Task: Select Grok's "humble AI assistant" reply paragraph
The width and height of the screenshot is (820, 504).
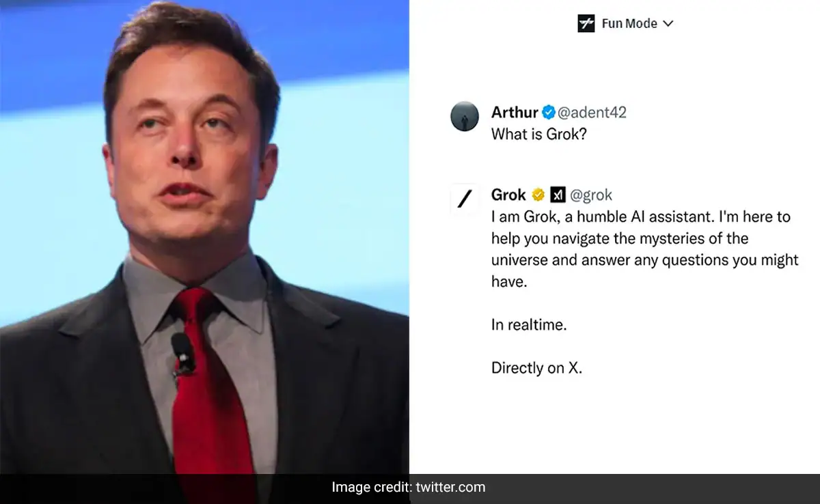Action: coord(644,249)
